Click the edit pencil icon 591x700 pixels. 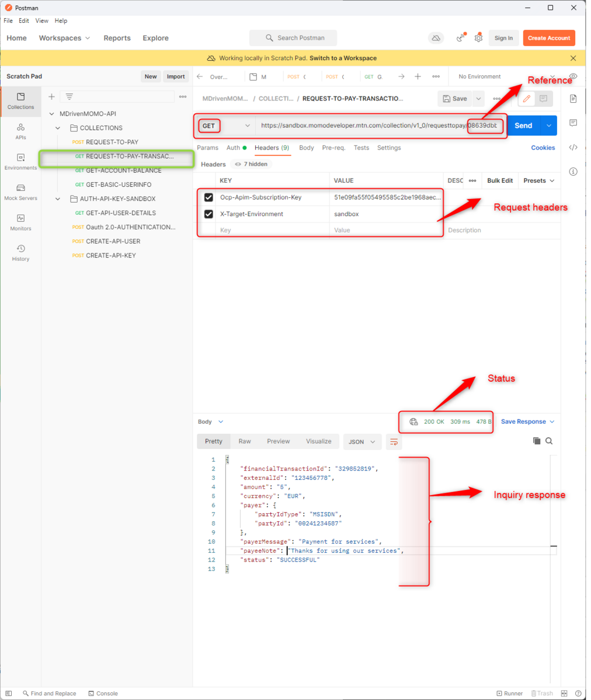pos(527,99)
